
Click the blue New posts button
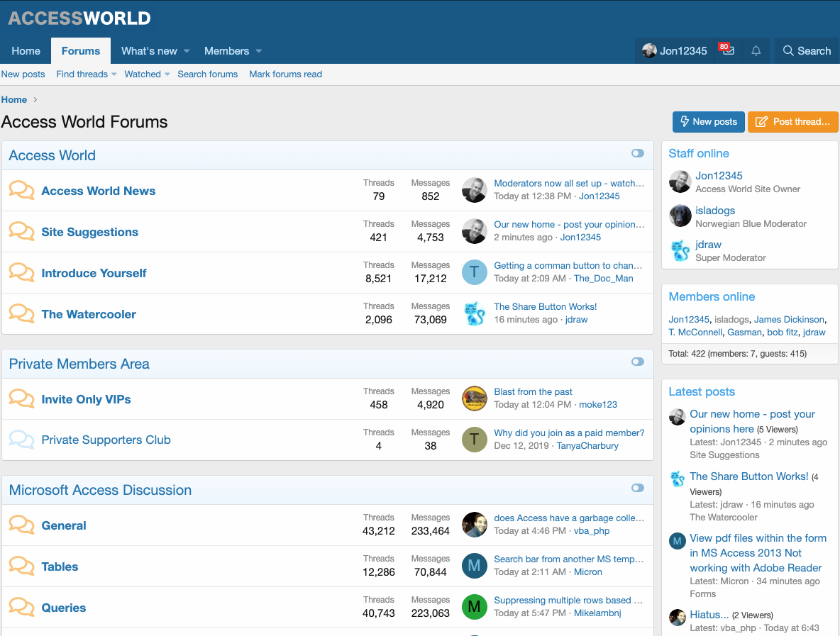click(708, 121)
